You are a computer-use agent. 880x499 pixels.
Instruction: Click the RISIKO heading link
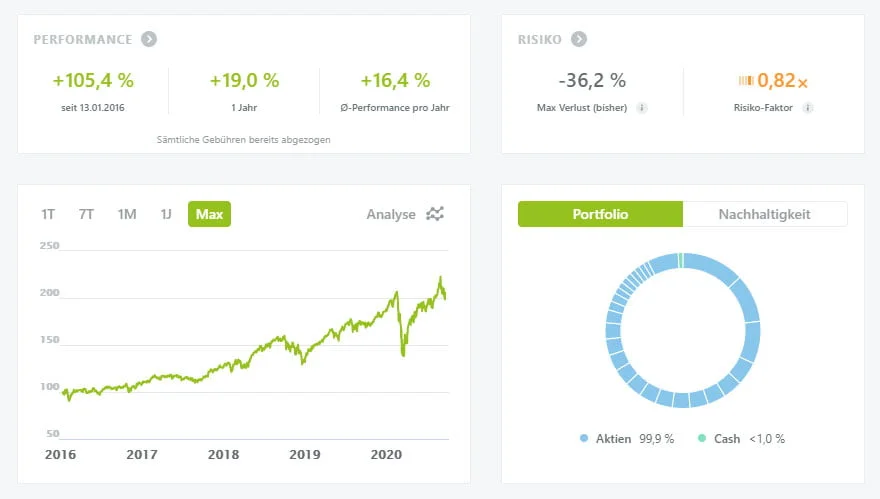539,40
